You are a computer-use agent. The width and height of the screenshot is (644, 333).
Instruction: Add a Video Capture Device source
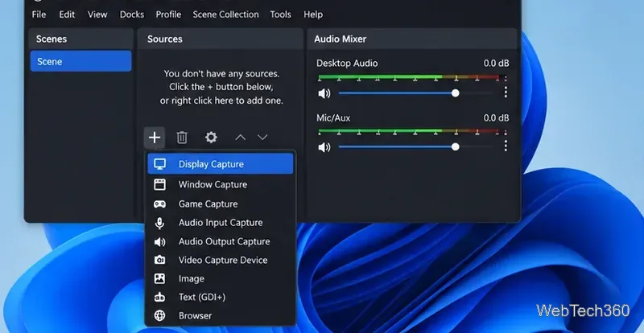[x=221, y=260]
